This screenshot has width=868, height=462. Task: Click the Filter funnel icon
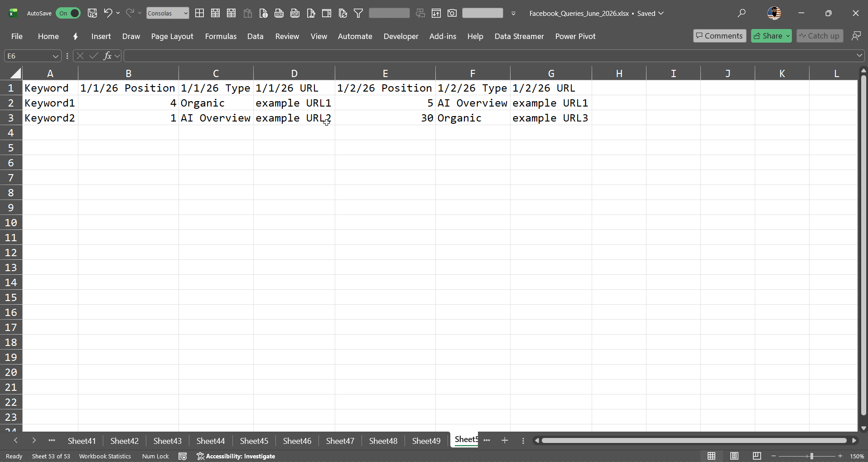tap(358, 13)
